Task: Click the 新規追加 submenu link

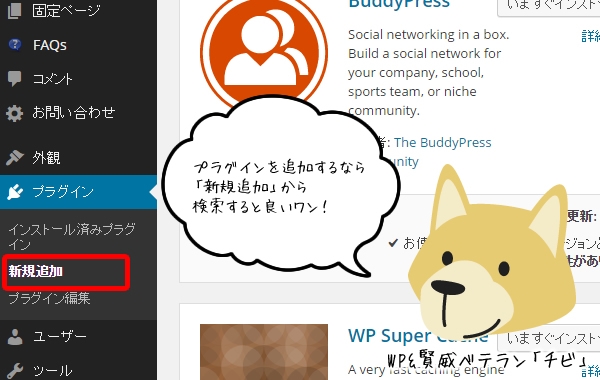Action: (x=36, y=271)
